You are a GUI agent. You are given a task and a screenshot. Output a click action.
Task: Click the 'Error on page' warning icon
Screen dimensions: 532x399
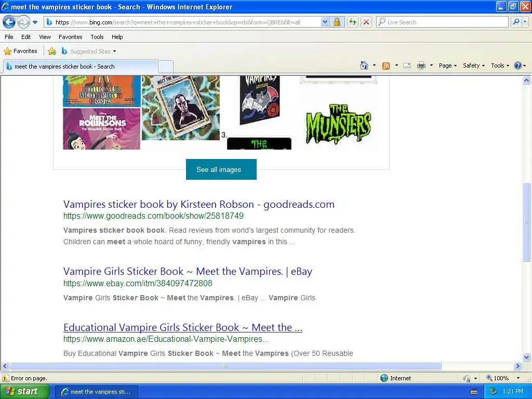[x=5, y=378]
